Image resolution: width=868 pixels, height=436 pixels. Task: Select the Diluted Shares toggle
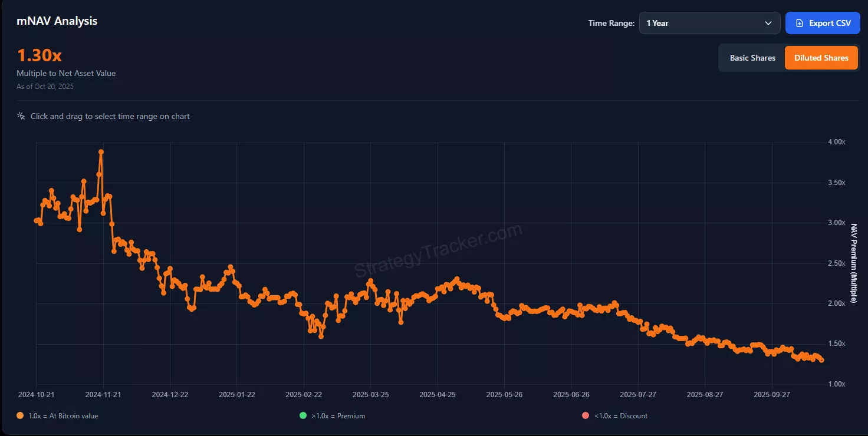tap(821, 58)
